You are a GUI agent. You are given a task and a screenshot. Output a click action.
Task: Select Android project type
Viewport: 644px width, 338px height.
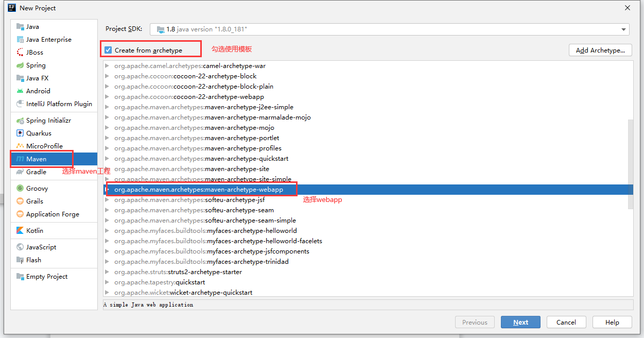(54, 91)
